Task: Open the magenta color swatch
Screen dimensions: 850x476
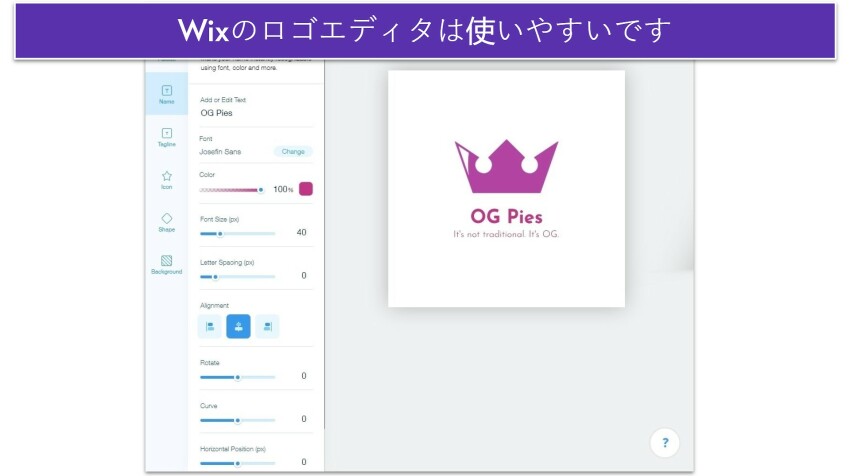Action: click(x=306, y=189)
